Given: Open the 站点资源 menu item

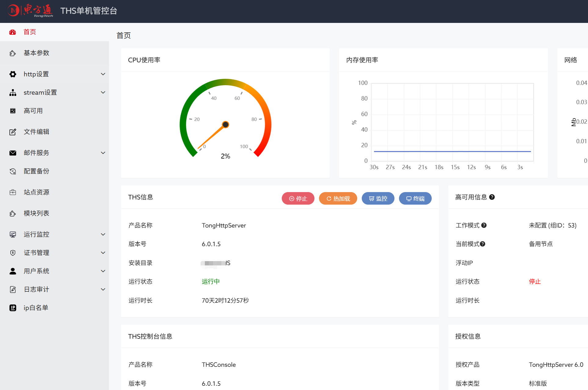Looking at the screenshot, I should [x=54, y=192].
